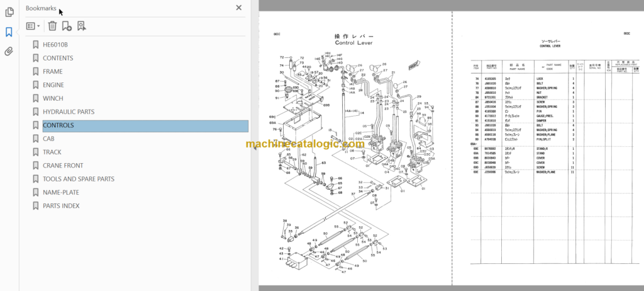Select the highlighted CONTROLS bookmark
This screenshot has width=644, height=291.
pos(145,126)
